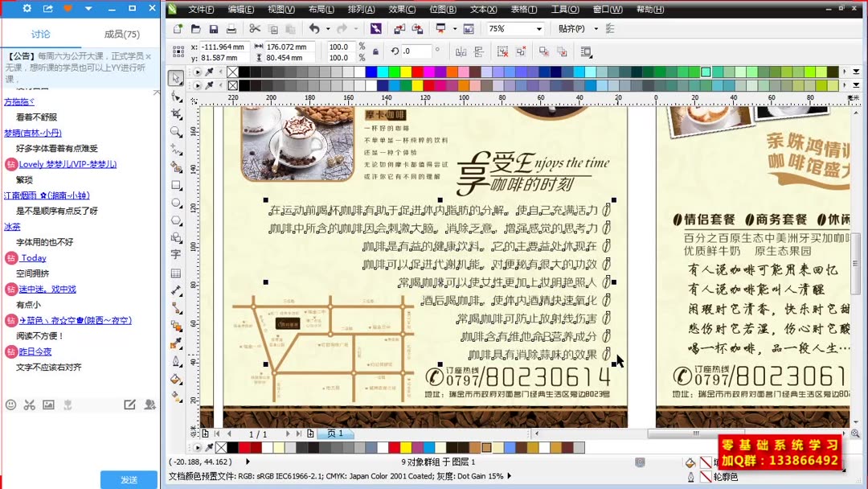Click the Undo icon on the toolbar
The image size is (868, 489).
click(316, 28)
